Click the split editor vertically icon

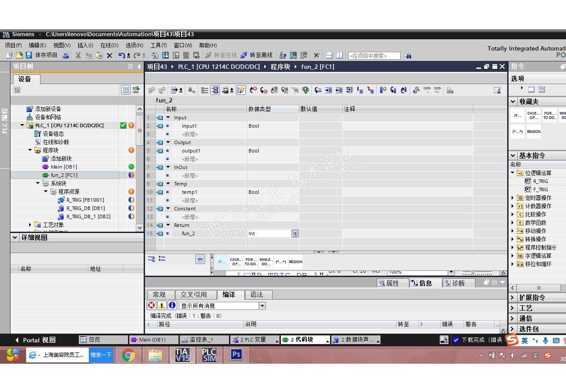339,55
